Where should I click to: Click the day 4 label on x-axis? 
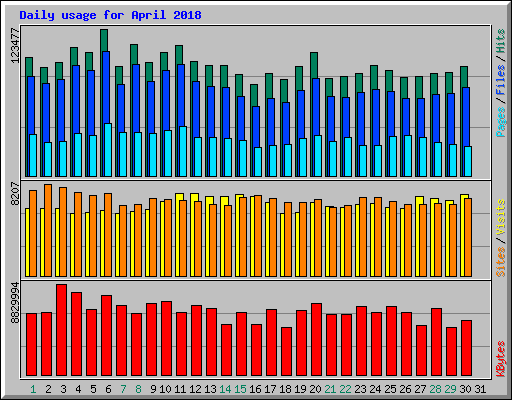point(78,389)
